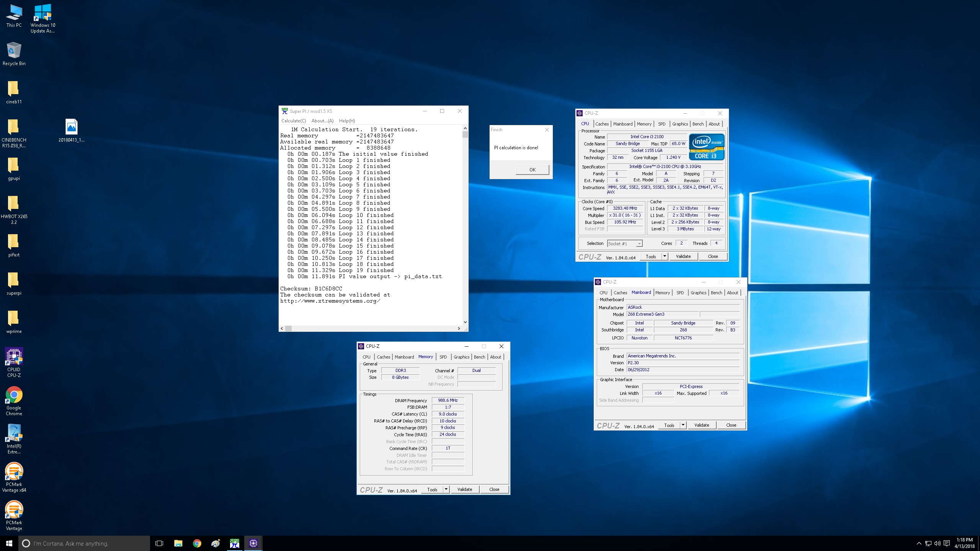Close the Finish dialog with X
980x551 pixels.
(547, 130)
